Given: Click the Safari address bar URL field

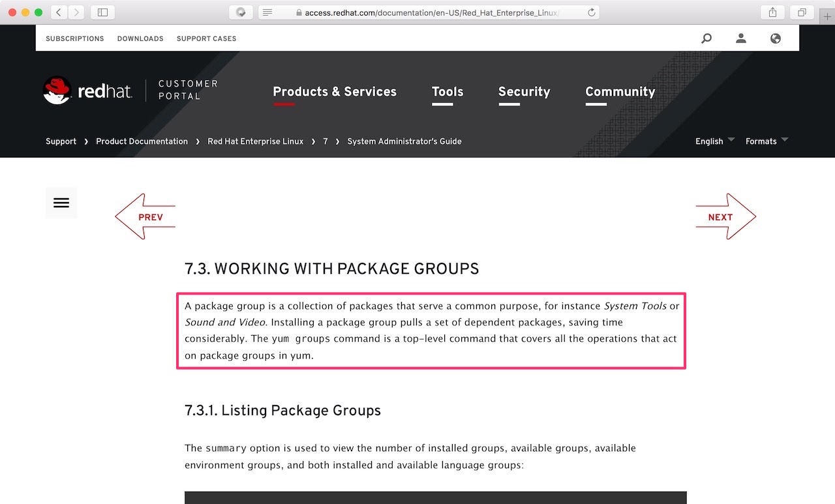Looking at the screenshot, I should [x=429, y=12].
